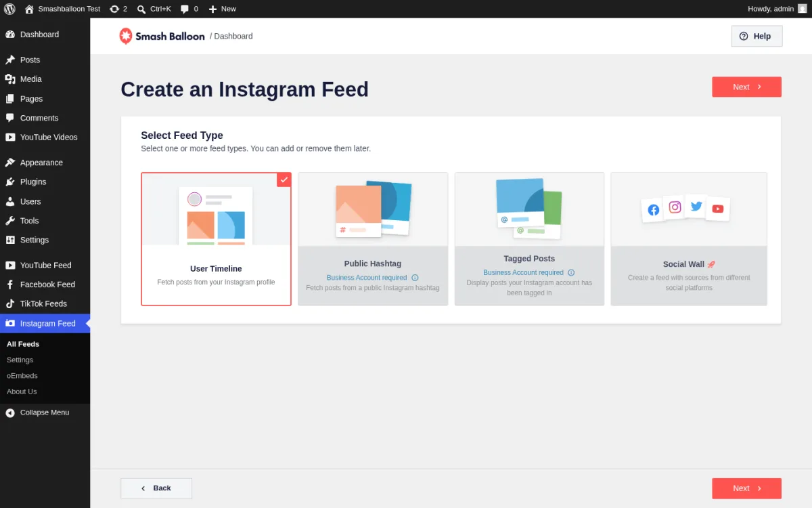This screenshot has height=508, width=812.
Task: Click the Facebook icon in Social Wall card
Action: coord(653,210)
